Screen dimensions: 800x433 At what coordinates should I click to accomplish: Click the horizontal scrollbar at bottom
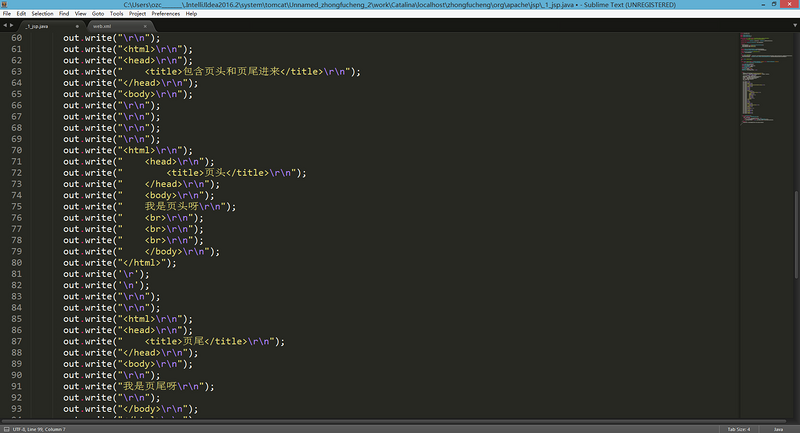pos(393,422)
